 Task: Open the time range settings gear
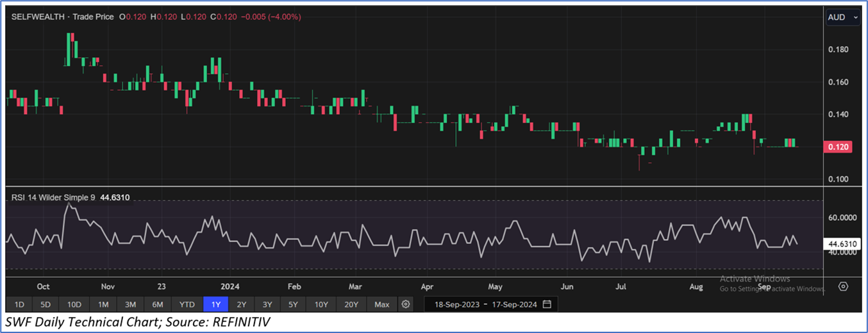point(405,304)
